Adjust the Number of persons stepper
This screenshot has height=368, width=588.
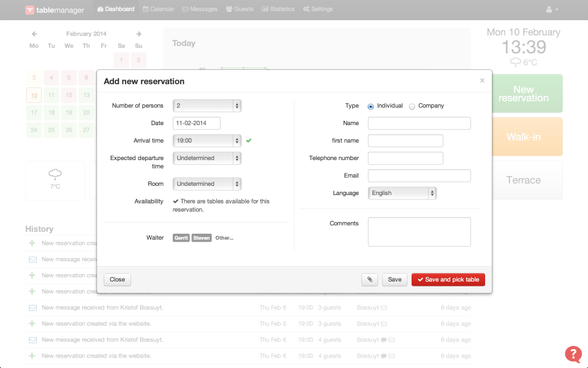237,105
